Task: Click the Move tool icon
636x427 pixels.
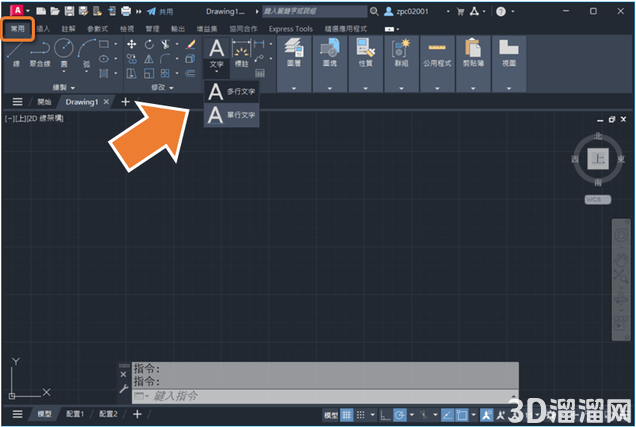Action: tap(131, 44)
